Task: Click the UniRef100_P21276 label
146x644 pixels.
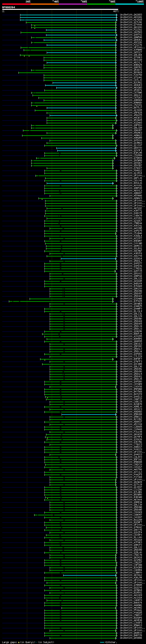Action: (131, 45)
